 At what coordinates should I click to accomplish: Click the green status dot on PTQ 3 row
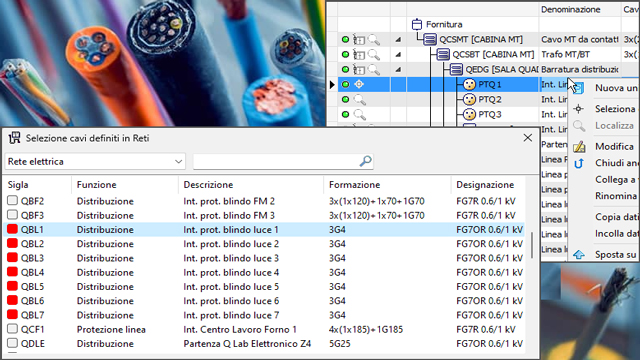point(345,114)
